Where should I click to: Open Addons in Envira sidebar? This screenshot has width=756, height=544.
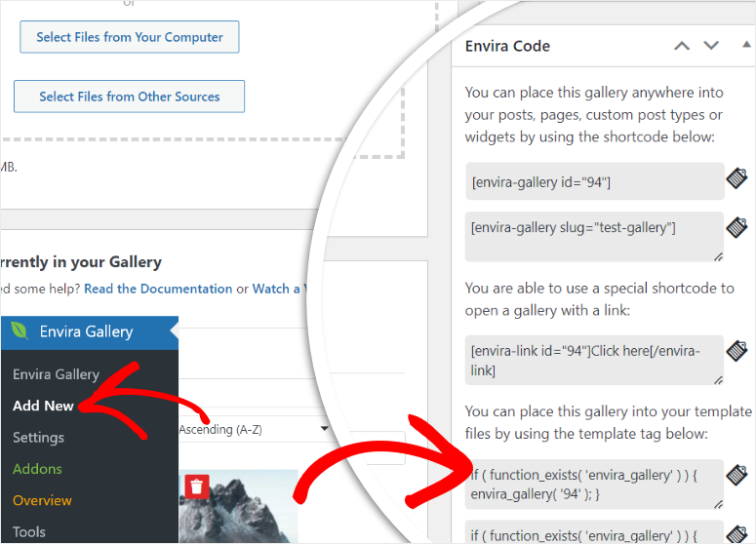point(38,469)
